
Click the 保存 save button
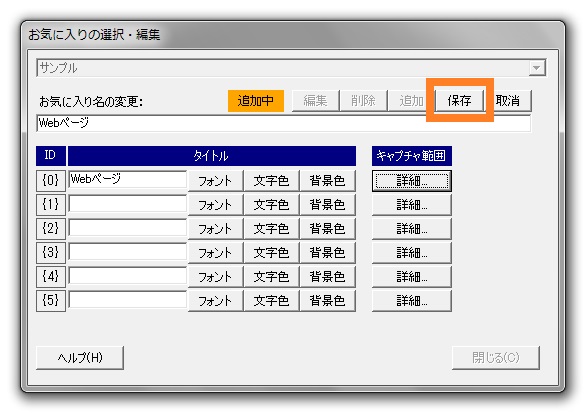(460, 101)
